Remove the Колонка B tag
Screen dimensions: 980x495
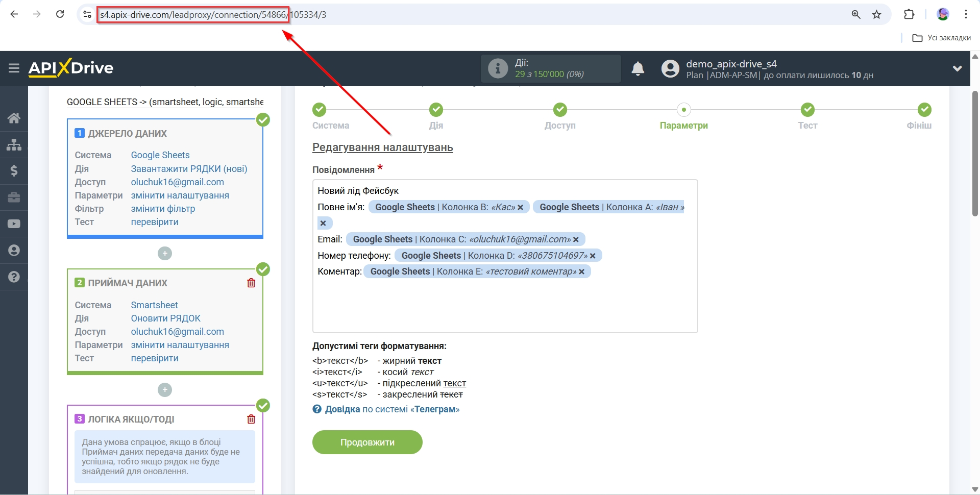(521, 207)
